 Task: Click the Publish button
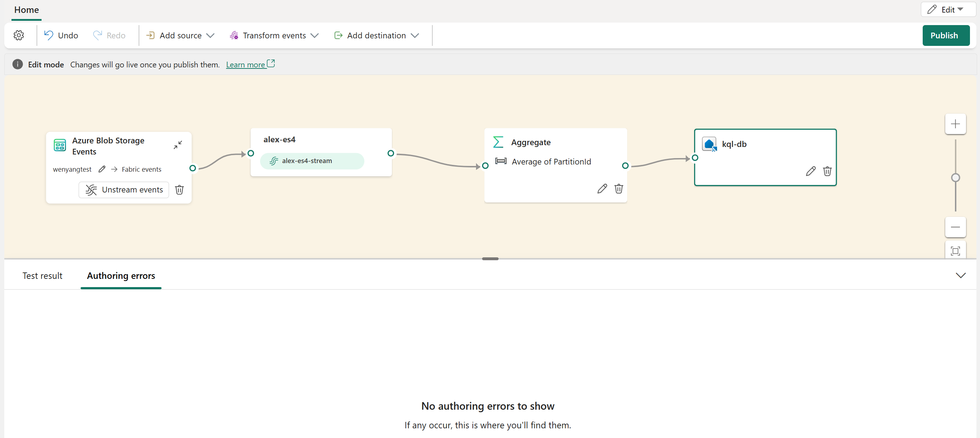pyautogui.click(x=945, y=35)
